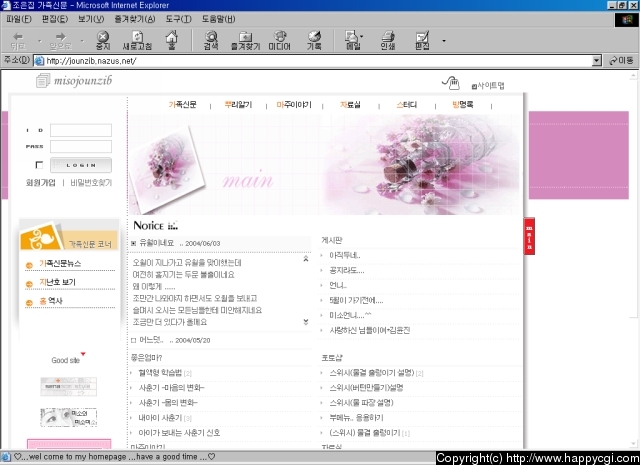The width and height of the screenshot is (640, 465).
Task: Click the misojounzib site logo
Action: 74,80
